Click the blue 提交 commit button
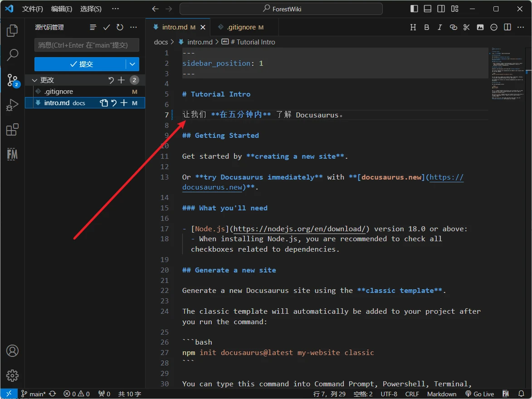The height and width of the screenshot is (399, 532). [80, 64]
